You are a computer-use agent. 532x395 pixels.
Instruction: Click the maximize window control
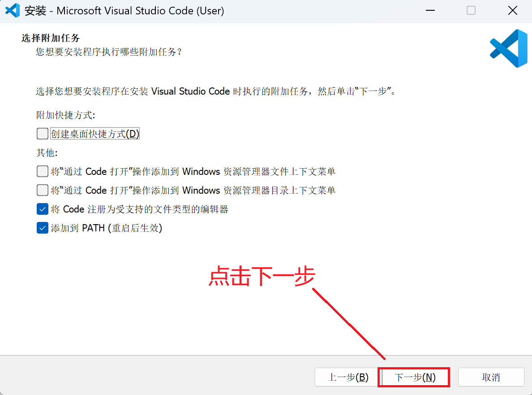click(471, 10)
